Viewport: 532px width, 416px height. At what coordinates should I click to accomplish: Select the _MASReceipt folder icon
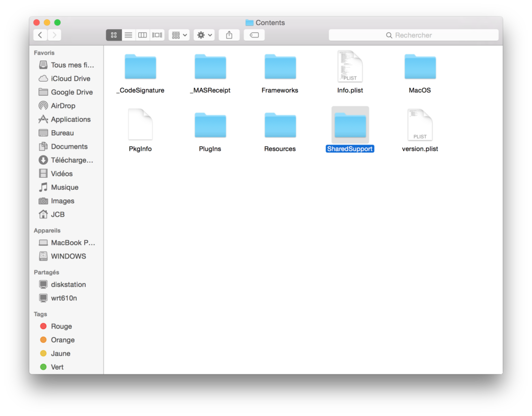click(x=210, y=67)
